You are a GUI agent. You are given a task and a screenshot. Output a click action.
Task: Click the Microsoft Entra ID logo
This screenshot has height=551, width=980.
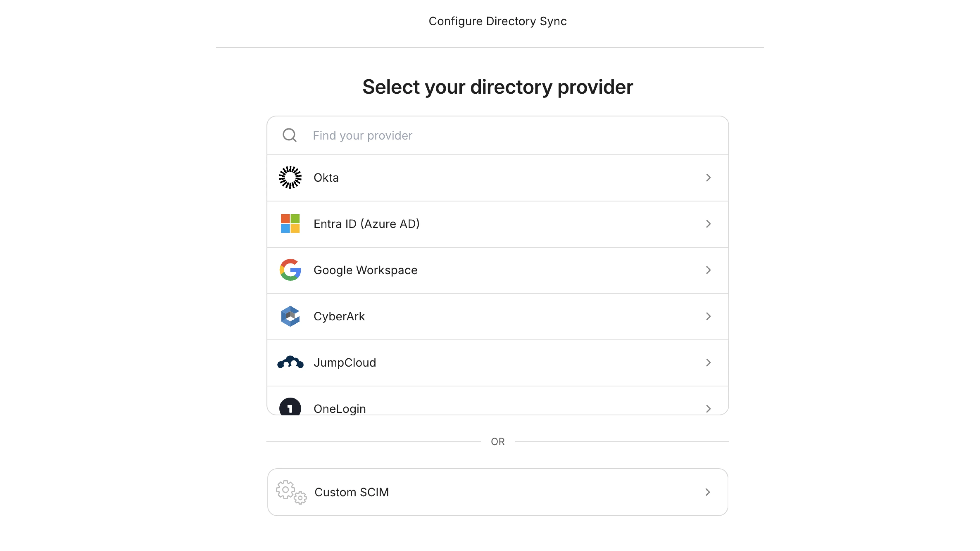[290, 224]
